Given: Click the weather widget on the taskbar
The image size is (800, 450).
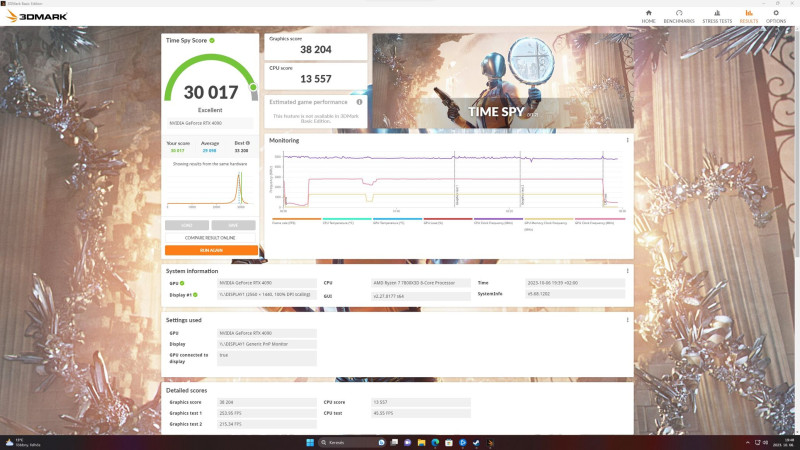Looking at the screenshot, I should point(23,442).
